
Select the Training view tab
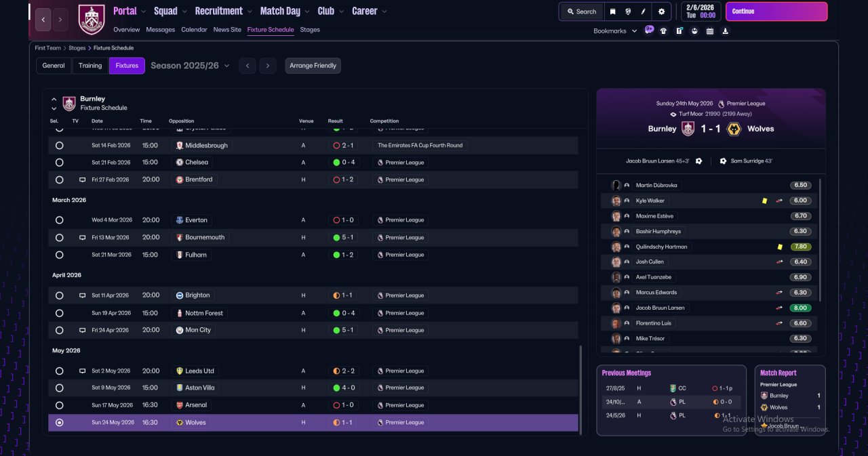pyautogui.click(x=90, y=66)
